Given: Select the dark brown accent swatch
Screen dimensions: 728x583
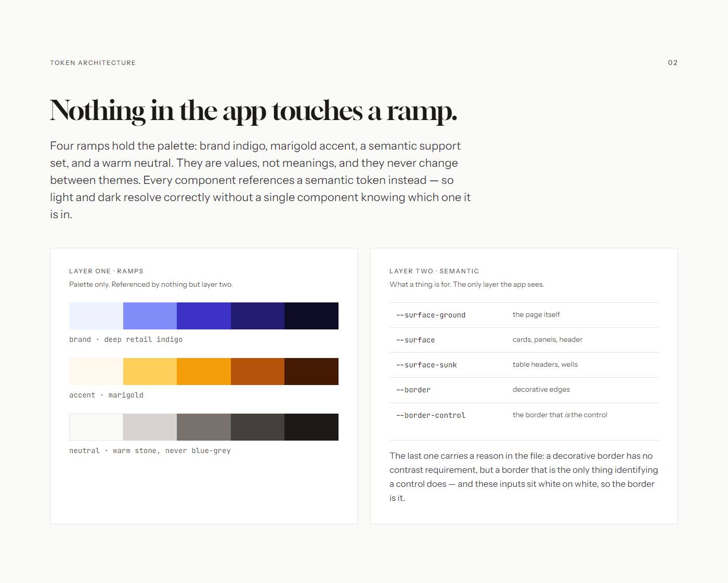Looking at the screenshot, I should (x=311, y=372).
